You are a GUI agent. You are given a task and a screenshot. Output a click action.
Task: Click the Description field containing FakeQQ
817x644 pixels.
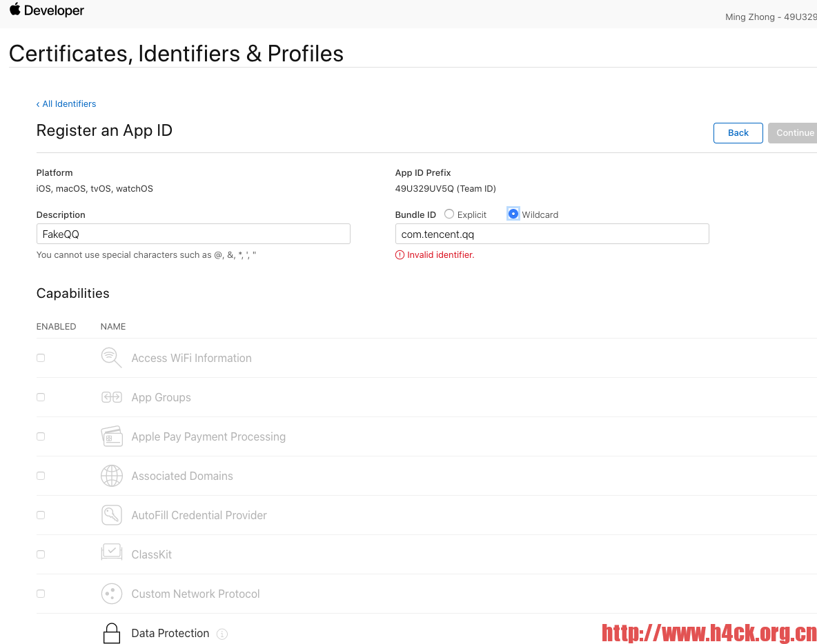[193, 234]
